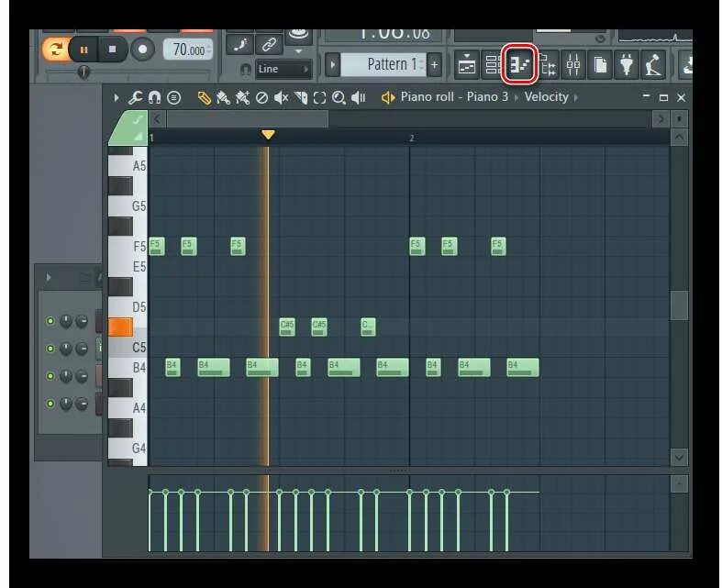Select first C#5 note block

pos(287,327)
